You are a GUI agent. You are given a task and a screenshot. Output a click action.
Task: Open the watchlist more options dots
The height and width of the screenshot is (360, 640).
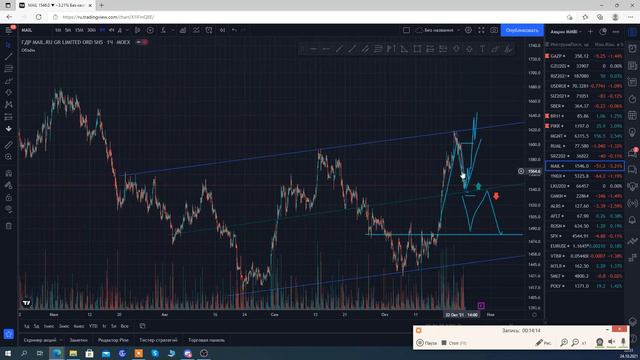coord(616,31)
